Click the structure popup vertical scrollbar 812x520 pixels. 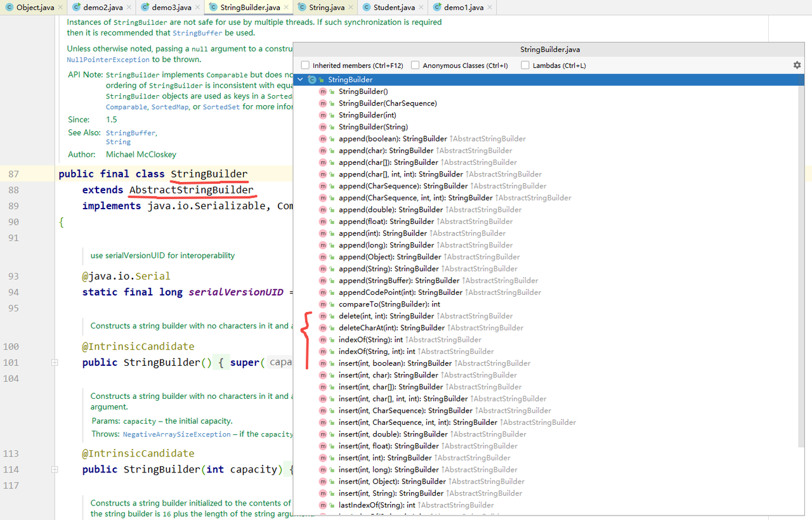pyautogui.click(x=801, y=266)
